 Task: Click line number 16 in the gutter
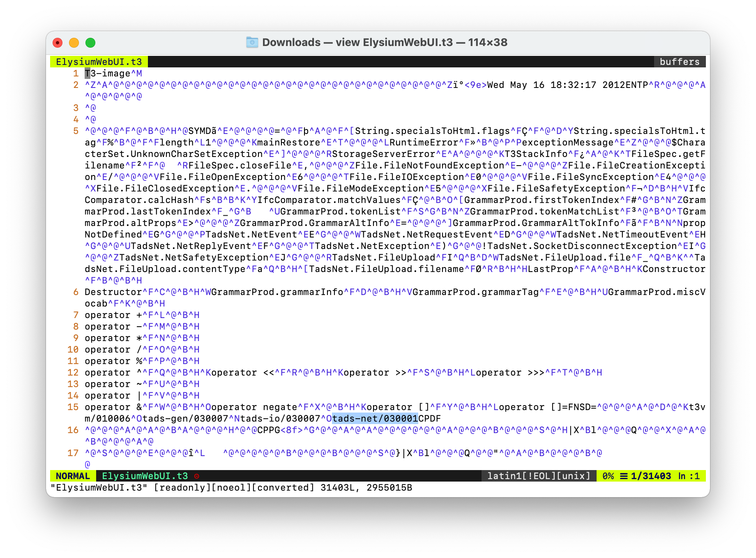pos(73,430)
